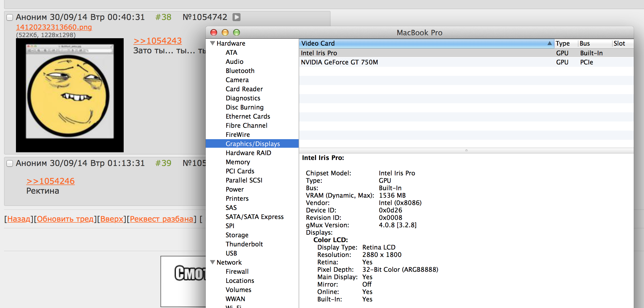Viewport: 644px width, 308px height.
Task: Select Ethernet Cards in the sidebar
Action: pyautogui.click(x=248, y=116)
